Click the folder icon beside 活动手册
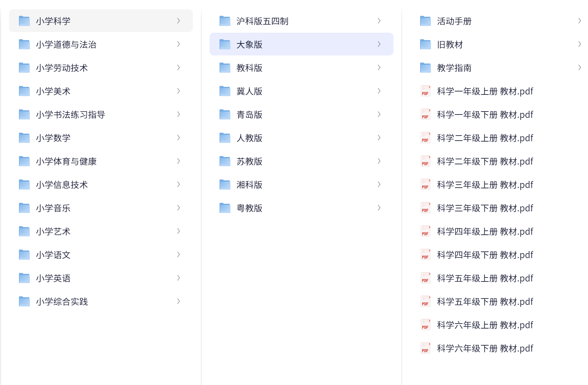Viewport: 588px width, 385px height. 426,21
